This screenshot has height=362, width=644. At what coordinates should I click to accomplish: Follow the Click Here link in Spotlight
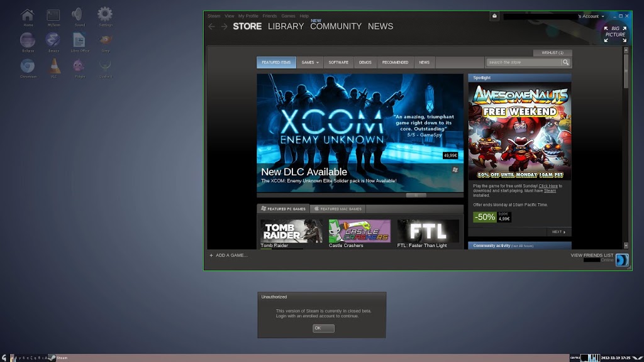(x=548, y=186)
